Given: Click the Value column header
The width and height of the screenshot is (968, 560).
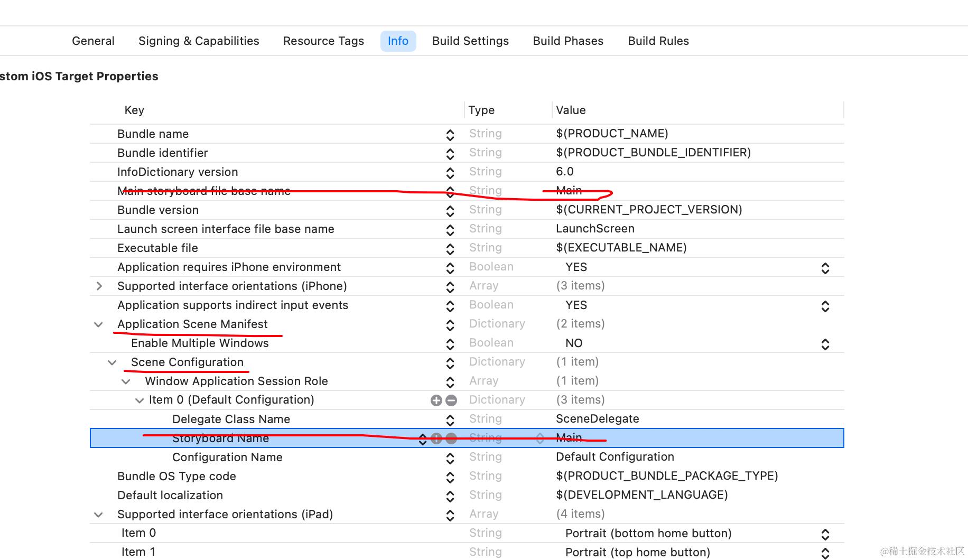Looking at the screenshot, I should click(571, 110).
